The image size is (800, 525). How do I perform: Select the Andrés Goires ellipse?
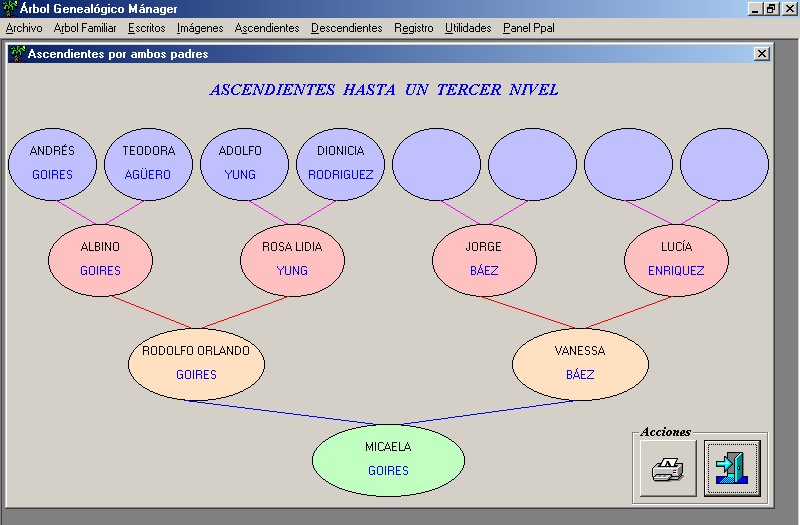(52, 164)
